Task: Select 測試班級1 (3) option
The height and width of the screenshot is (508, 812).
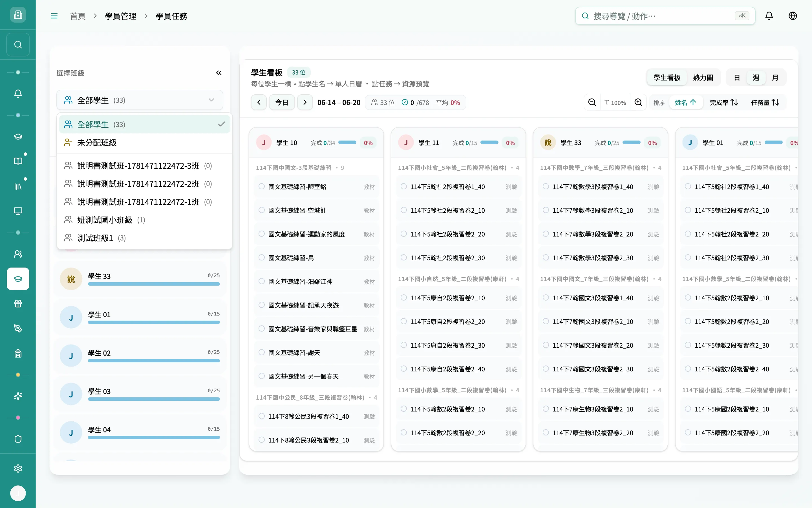Action: pos(144,238)
